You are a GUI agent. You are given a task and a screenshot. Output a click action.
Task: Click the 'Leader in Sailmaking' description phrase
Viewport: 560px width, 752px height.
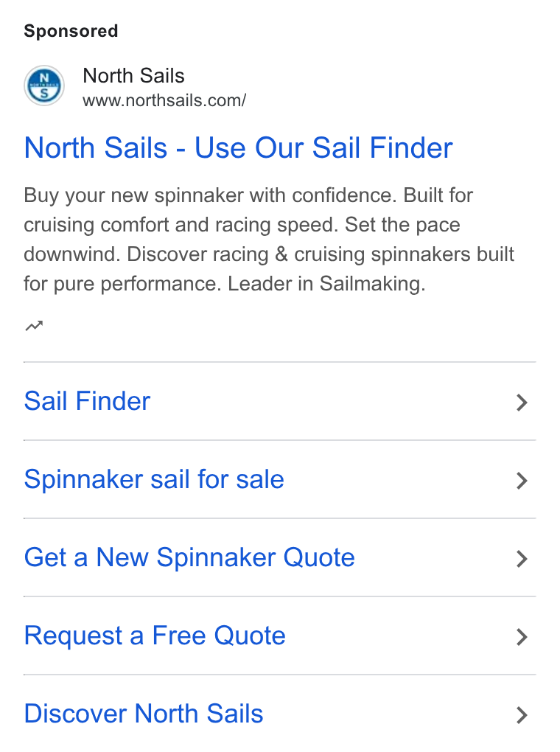pos(326,283)
